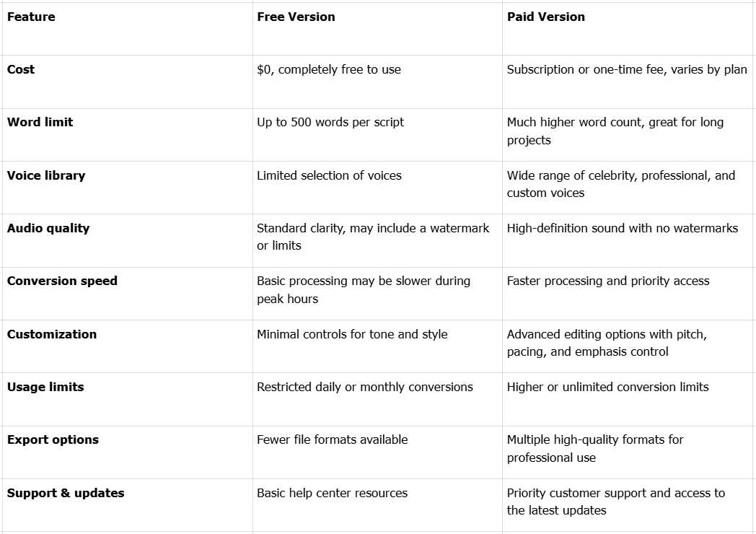Select the "$0, completely free to use" cell

click(329, 69)
